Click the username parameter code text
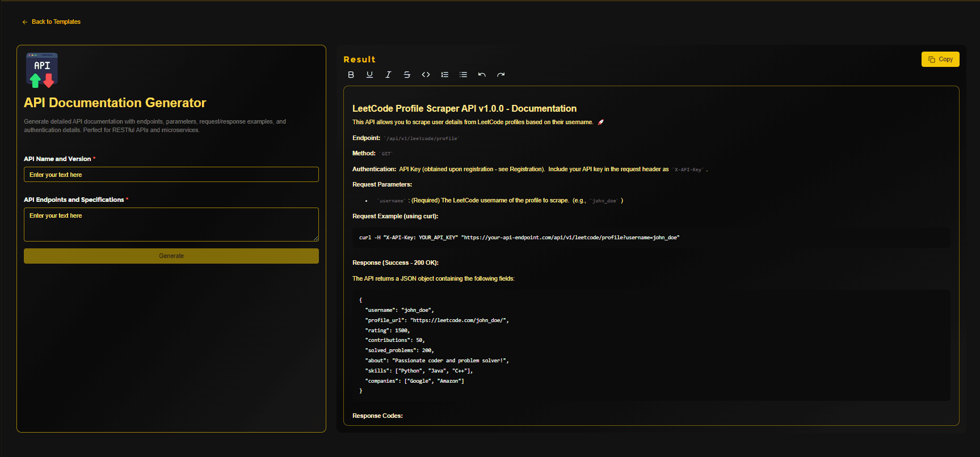This screenshot has height=457, width=980. [x=392, y=201]
